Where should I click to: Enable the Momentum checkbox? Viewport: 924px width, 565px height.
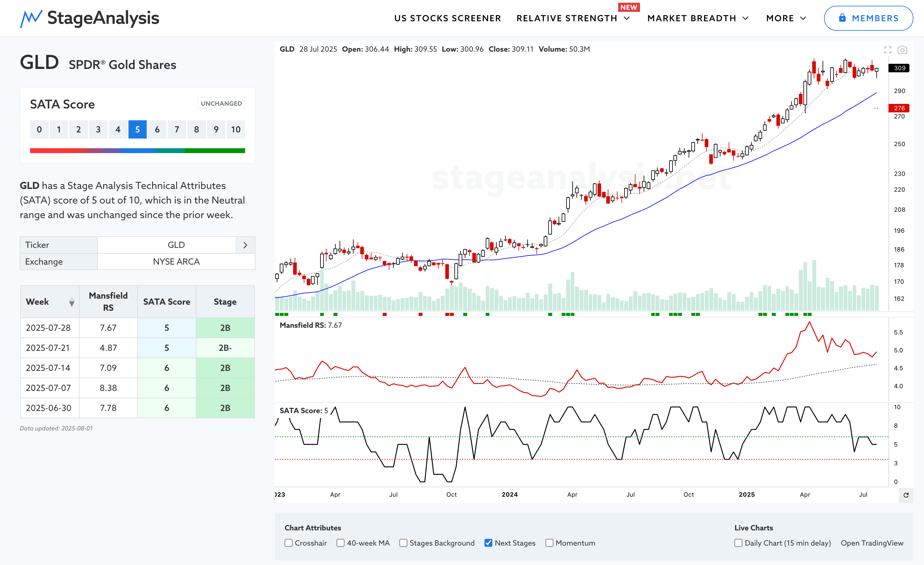pyautogui.click(x=549, y=543)
